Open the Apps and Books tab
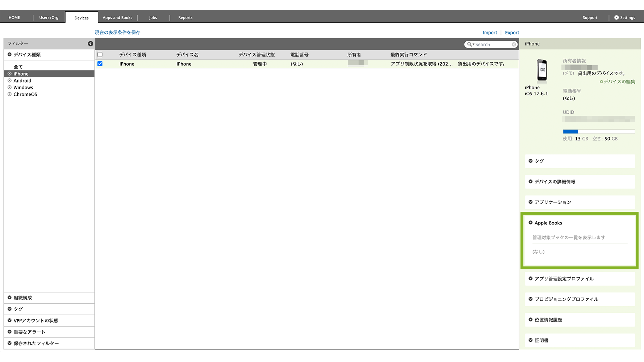 coord(117,18)
